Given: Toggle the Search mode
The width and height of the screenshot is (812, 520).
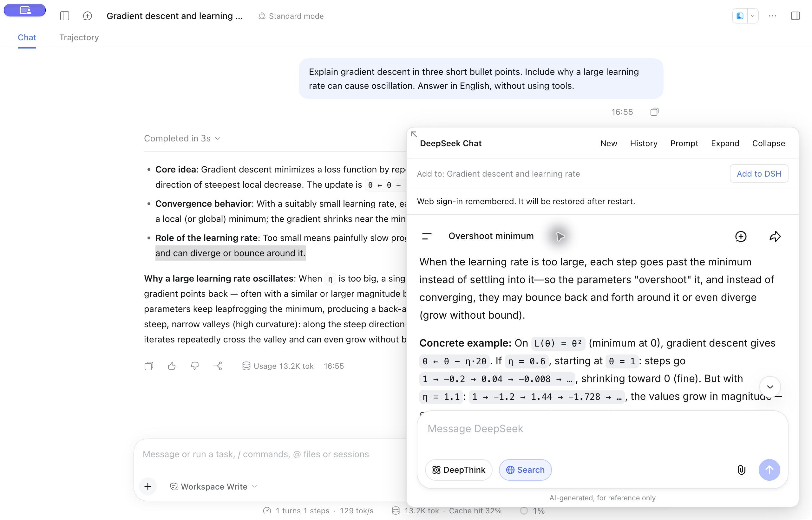Looking at the screenshot, I should [525, 470].
